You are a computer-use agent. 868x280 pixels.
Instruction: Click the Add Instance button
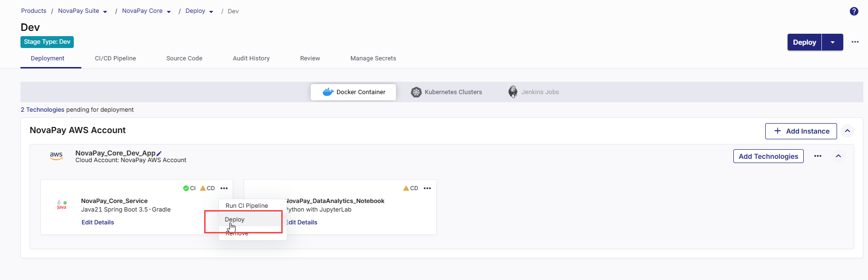point(801,131)
